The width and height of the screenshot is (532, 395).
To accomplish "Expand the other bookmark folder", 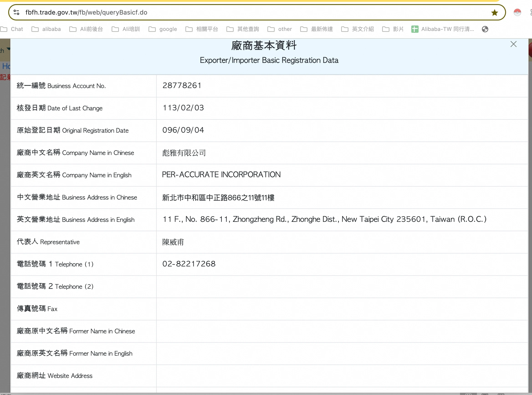I will click(279, 29).
